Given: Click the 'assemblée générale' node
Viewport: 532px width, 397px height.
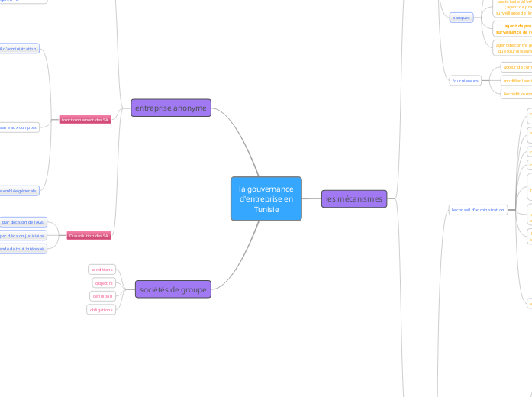Looking at the screenshot, I should pos(19,191).
